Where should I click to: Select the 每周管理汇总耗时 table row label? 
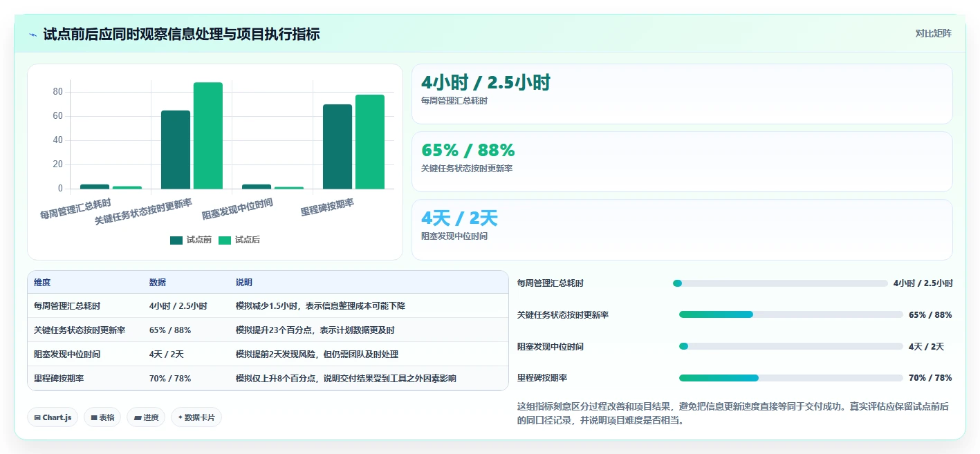point(67,305)
